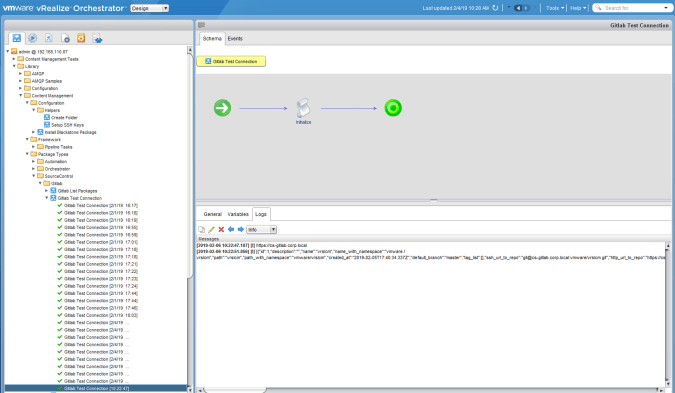The height and width of the screenshot is (393, 675).
Task: Open the history dropdown arrow before back button
Action: (x=509, y=7)
